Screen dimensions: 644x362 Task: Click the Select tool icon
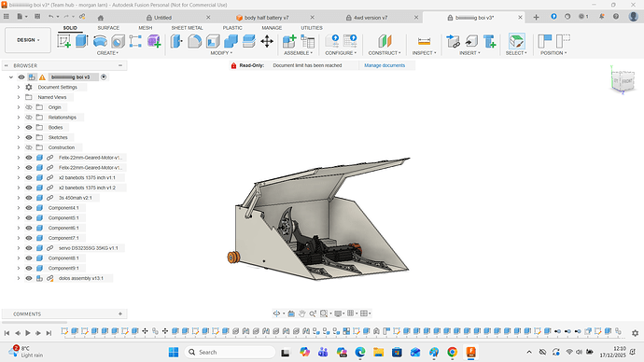coord(517,41)
